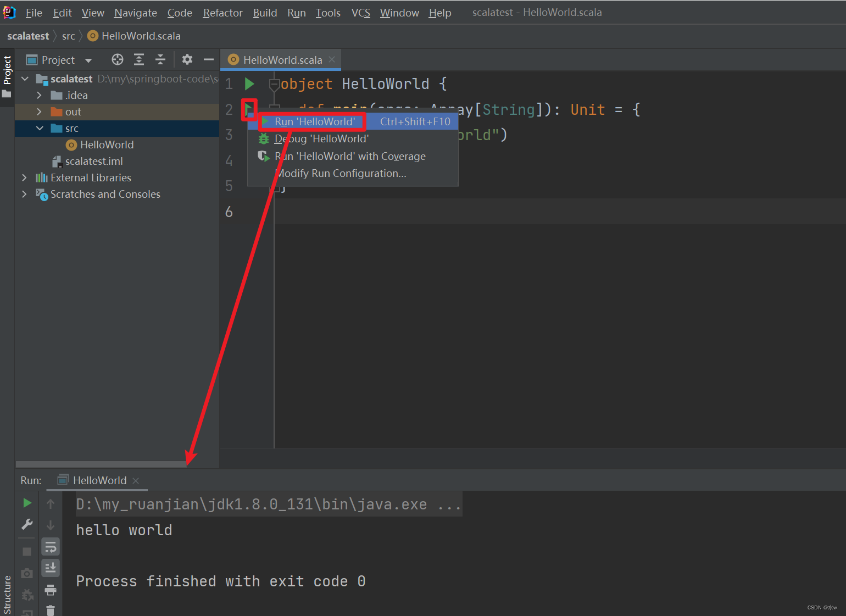Open the View menu
Viewport: 846px width, 616px height.
pos(93,13)
